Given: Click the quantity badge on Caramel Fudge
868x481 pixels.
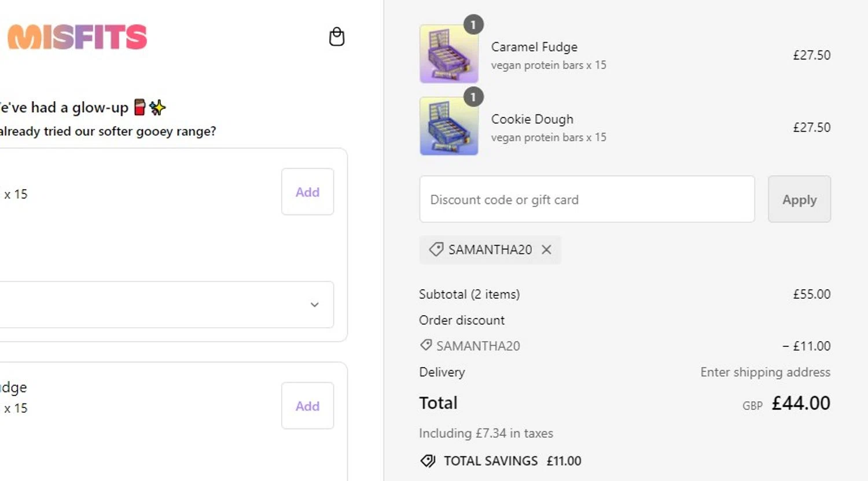Looking at the screenshot, I should coord(473,25).
